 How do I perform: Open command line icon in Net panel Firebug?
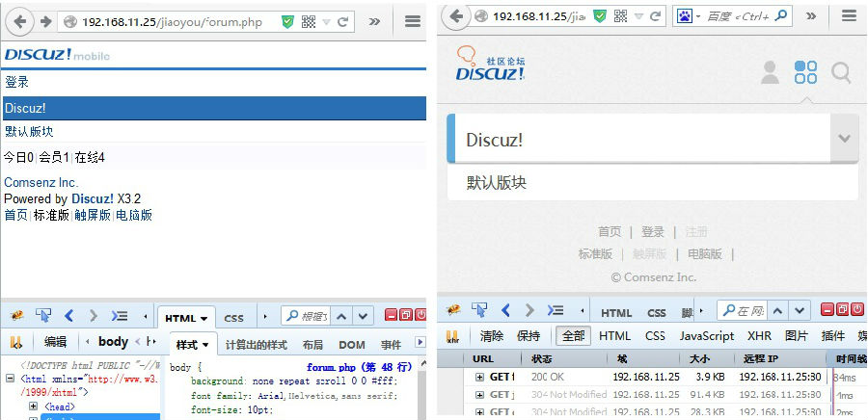click(556, 310)
